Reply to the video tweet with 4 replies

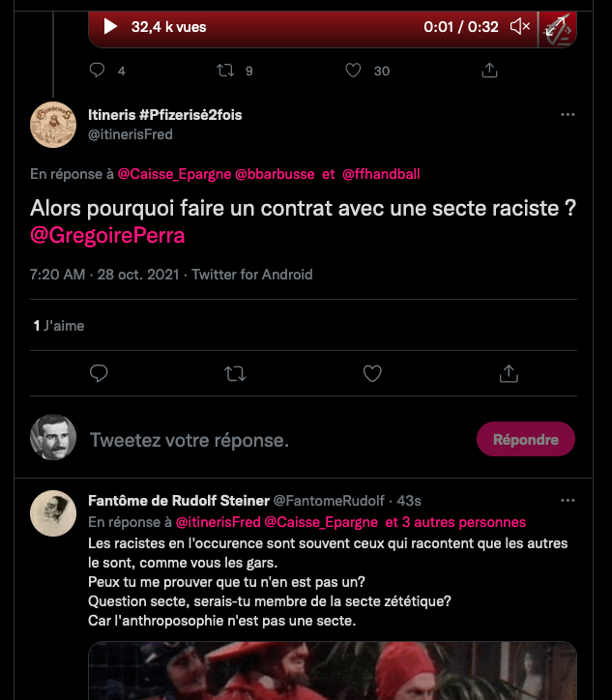[97, 71]
